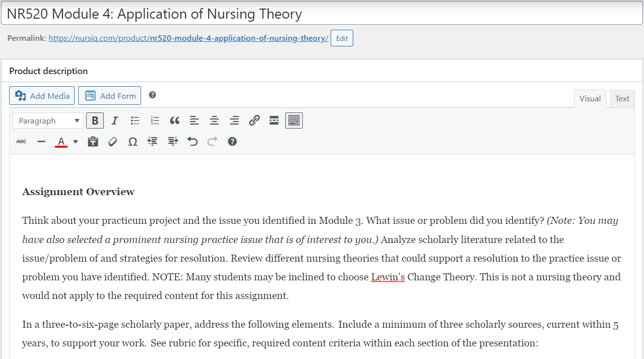
Task: Open the Paragraph format dropdown
Action: point(48,121)
